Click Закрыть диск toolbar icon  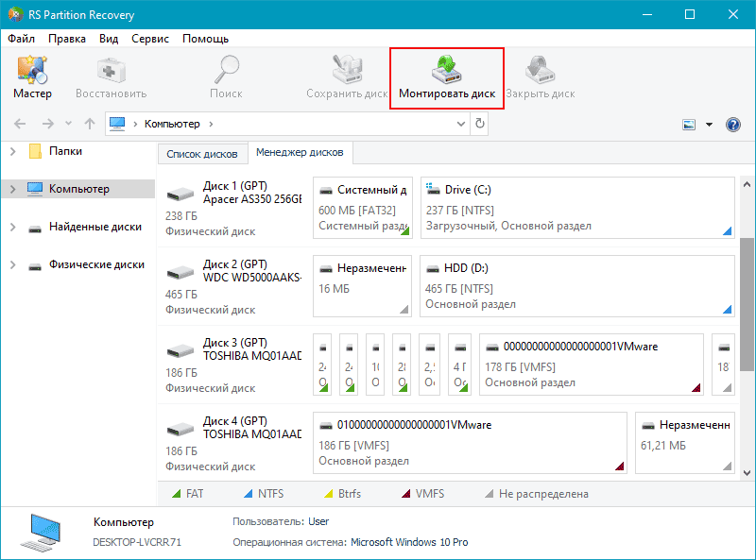click(540, 77)
